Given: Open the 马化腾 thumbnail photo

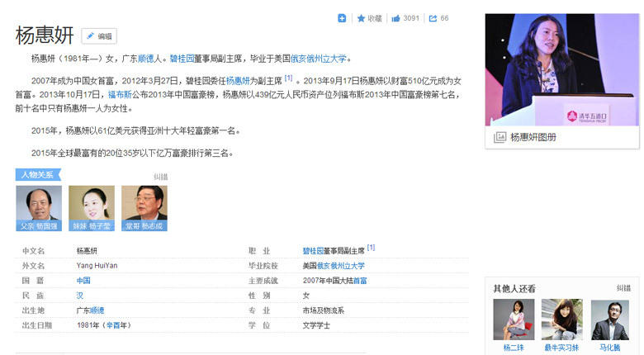Looking at the screenshot, I should click(x=610, y=319).
